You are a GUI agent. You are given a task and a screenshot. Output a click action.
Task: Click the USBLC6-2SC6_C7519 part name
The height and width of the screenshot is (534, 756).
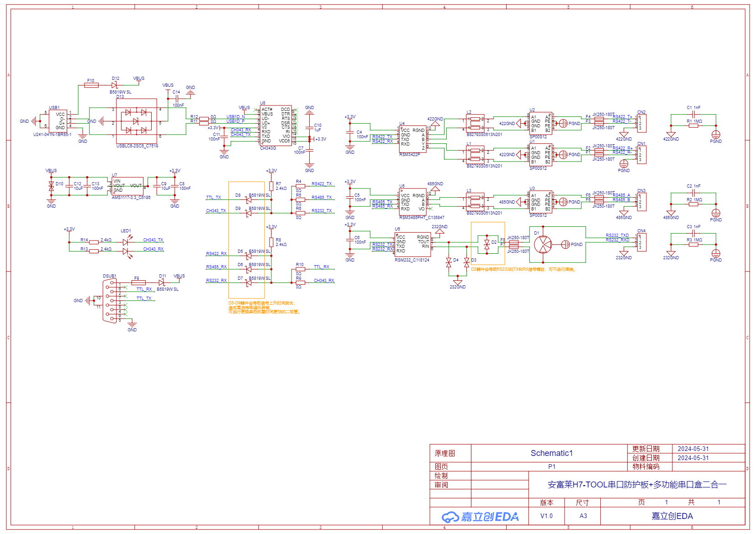(137, 146)
